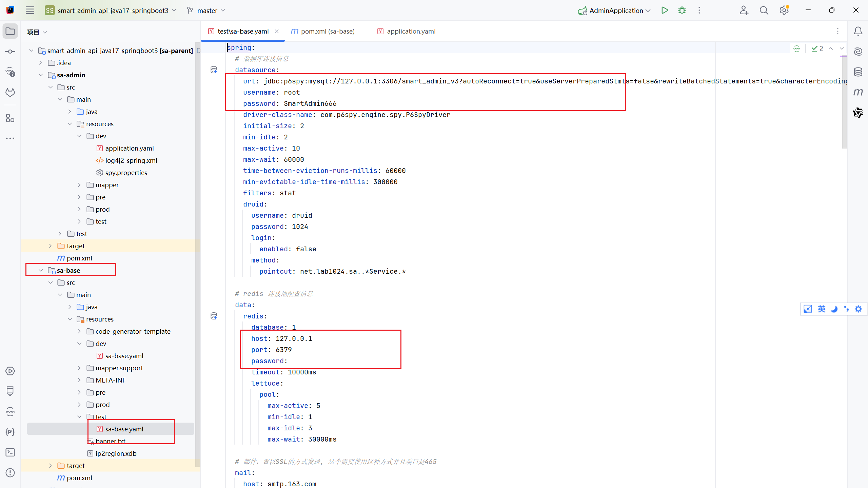Collapse the sa-admin module folder
This screenshot has width=868, height=488.
(x=41, y=75)
